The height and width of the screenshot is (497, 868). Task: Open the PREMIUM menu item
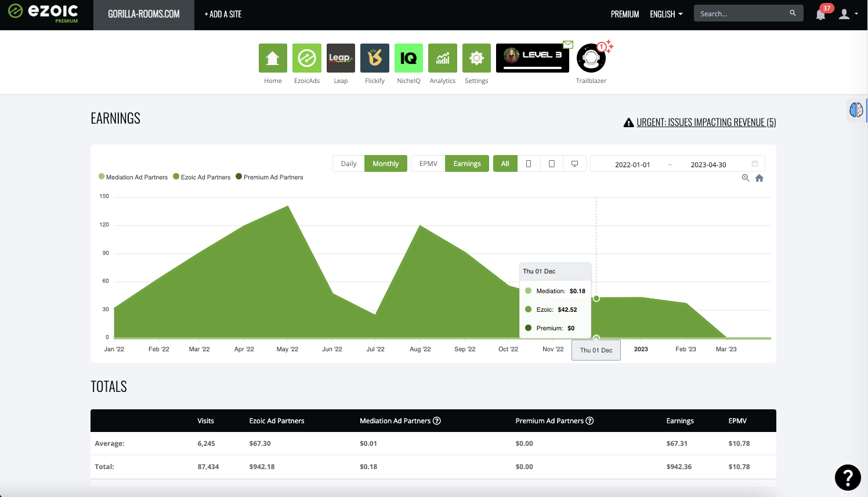625,14
